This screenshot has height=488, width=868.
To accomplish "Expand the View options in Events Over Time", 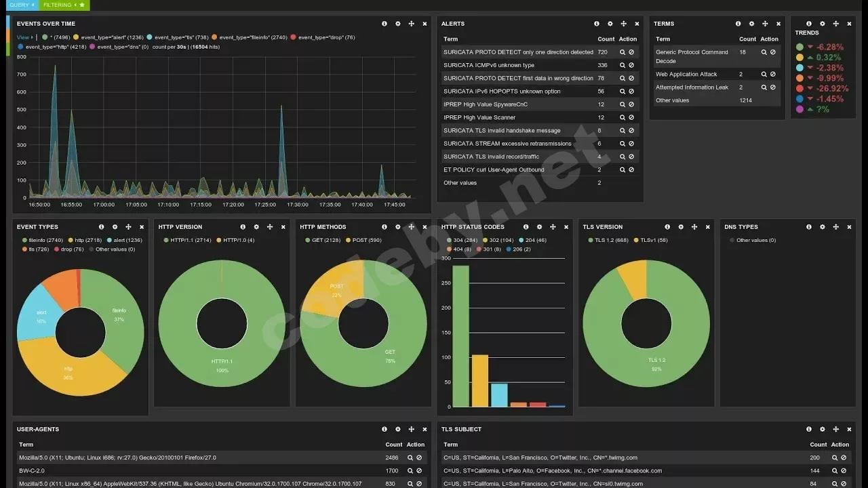I will pyautogui.click(x=25, y=37).
